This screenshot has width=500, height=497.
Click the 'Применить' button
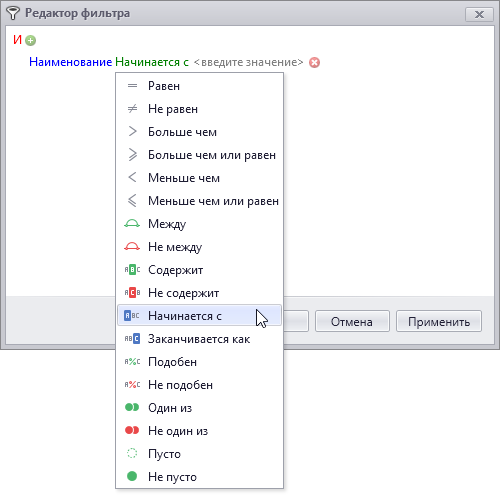point(439,321)
